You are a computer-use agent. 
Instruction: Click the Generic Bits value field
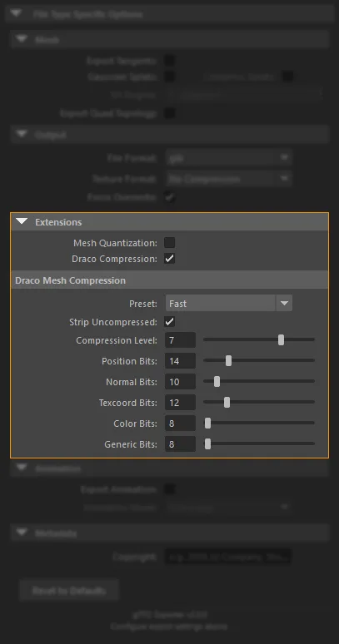coord(180,444)
